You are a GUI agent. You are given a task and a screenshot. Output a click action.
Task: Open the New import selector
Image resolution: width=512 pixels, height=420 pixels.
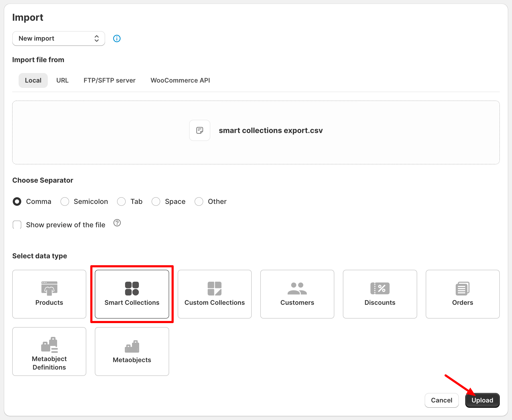[x=58, y=38]
